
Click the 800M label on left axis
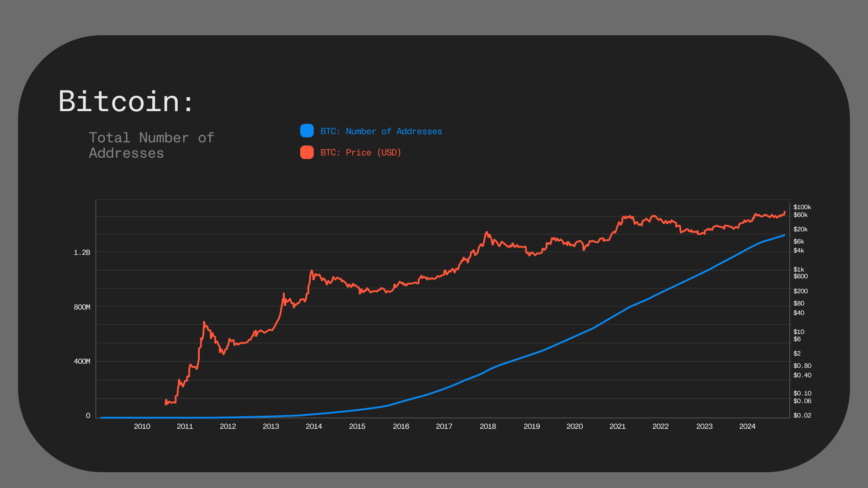82,307
